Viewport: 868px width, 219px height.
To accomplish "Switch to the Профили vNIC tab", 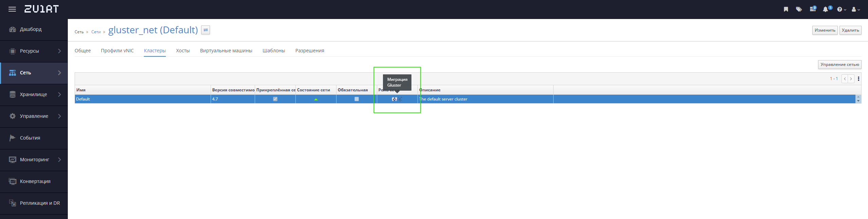I will (x=117, y=51).
